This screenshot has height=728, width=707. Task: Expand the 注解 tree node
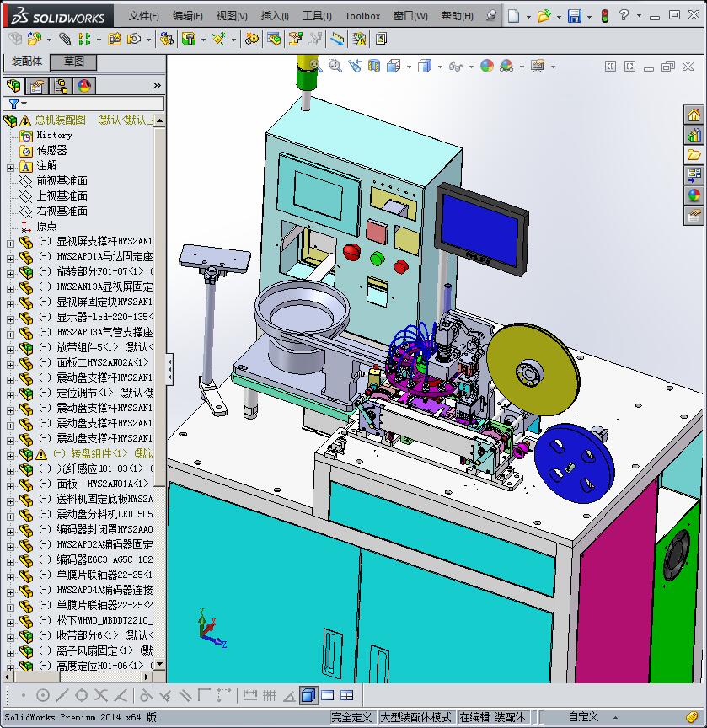point(10,168)
